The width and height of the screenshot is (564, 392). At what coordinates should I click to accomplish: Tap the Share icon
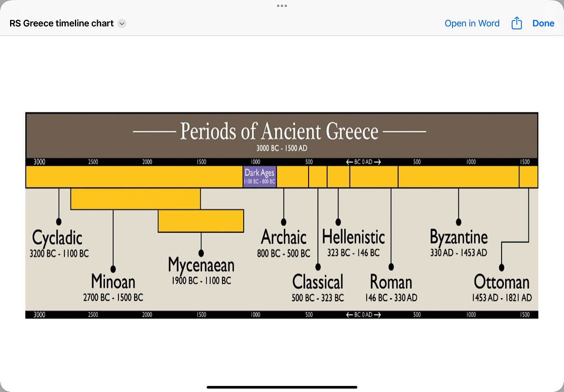pos(516,23)
